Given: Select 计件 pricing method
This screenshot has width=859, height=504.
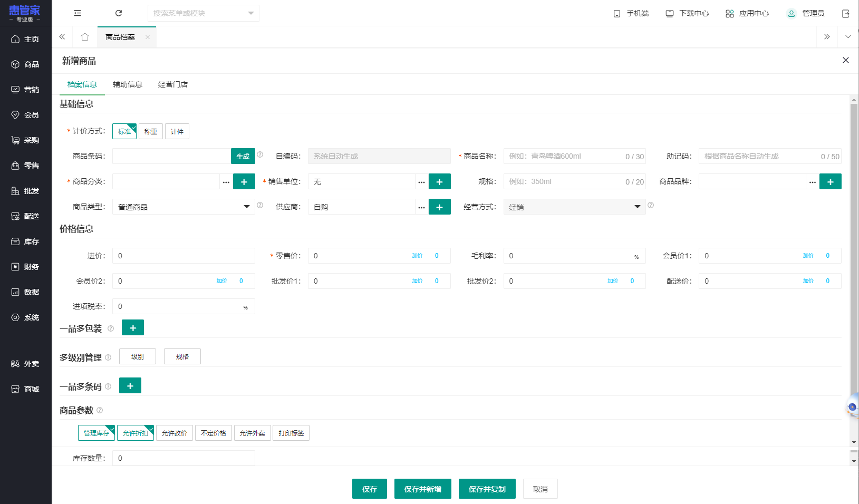Looking at the screenshot, I should (x=177, y=131).
